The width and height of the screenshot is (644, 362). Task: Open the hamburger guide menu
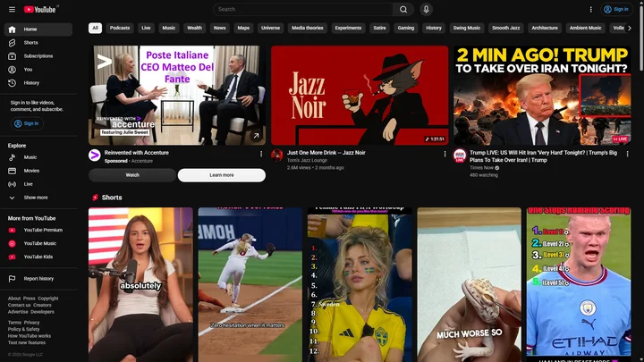(12, 9)
